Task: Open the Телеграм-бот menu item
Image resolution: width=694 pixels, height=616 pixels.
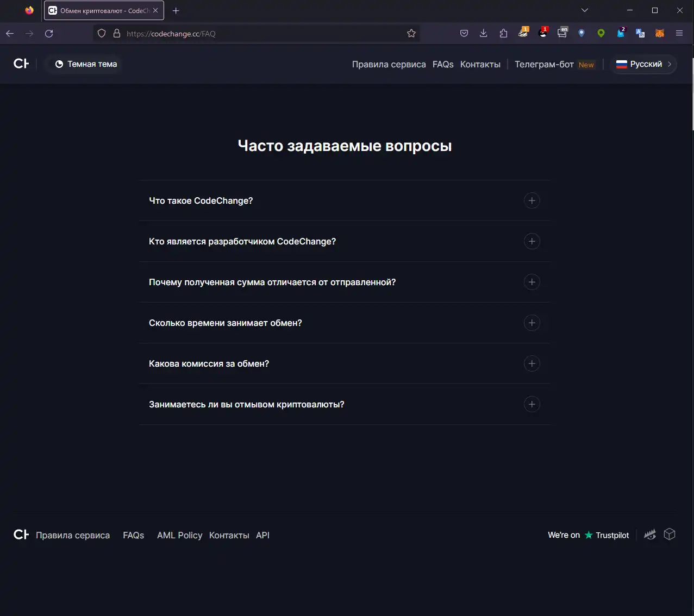Action: click(x=555, y=64)
